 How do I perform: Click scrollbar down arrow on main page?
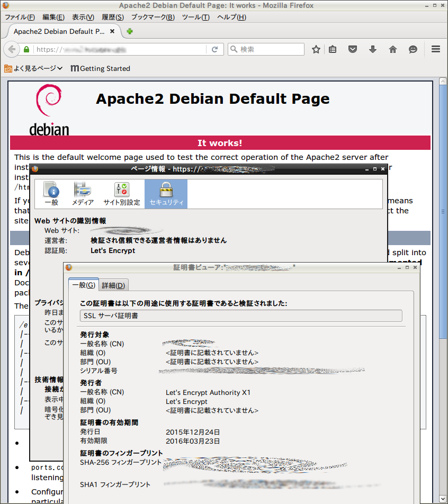pos(443,499)
